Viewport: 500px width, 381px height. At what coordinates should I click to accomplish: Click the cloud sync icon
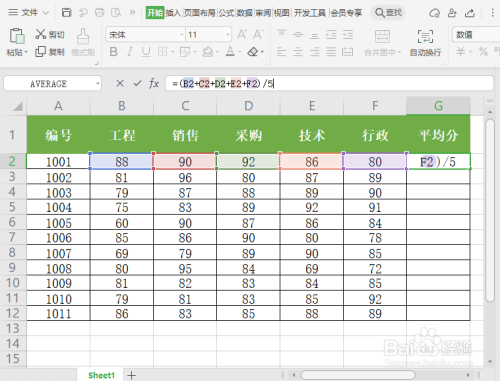pos(434,13)
